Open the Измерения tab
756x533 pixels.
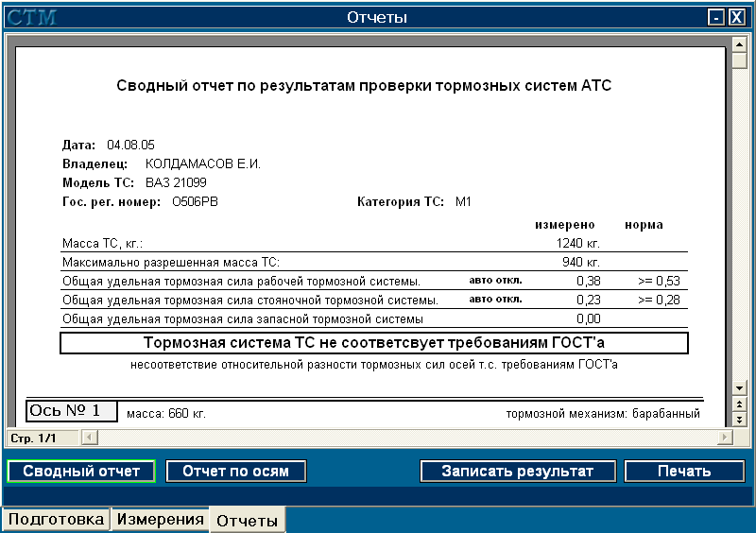pyautogui.click(x=160, y=519)
